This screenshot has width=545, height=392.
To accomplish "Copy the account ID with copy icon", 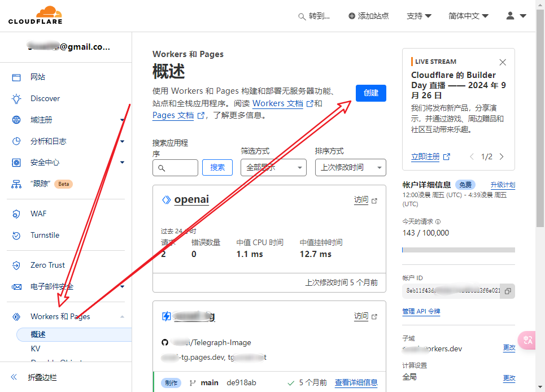I will coord(508,291).
